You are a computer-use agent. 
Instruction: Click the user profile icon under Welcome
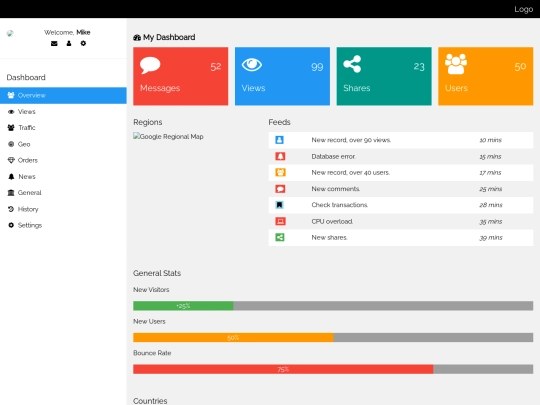[69, 43]
